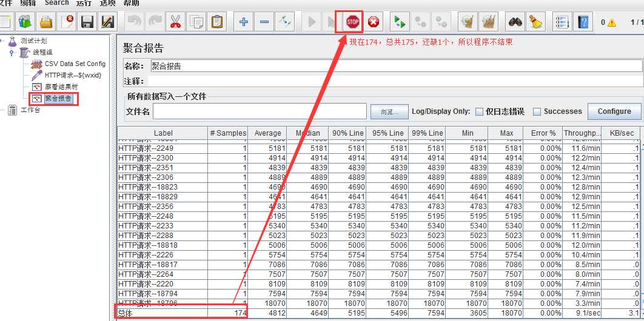The height and width of the screenshot is (321, 644).
Task: Click the 文件名 input field
Action: [260, 111]
